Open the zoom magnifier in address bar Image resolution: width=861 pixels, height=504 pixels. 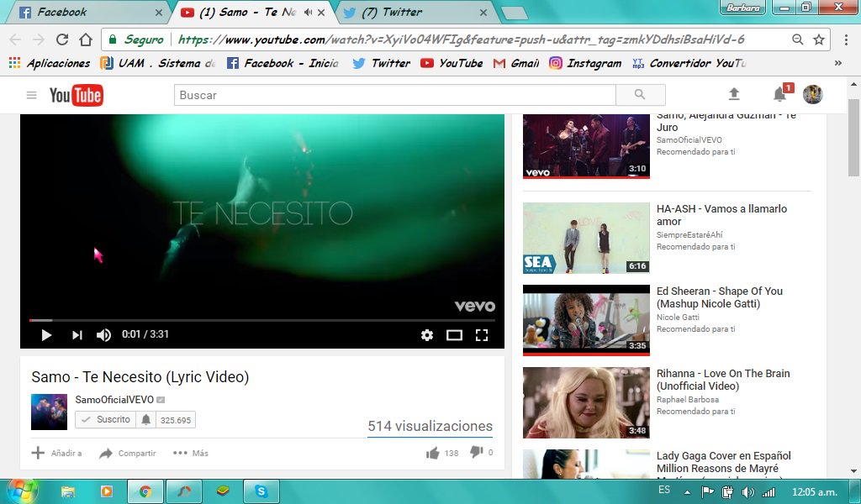click(x=797, y=39)
